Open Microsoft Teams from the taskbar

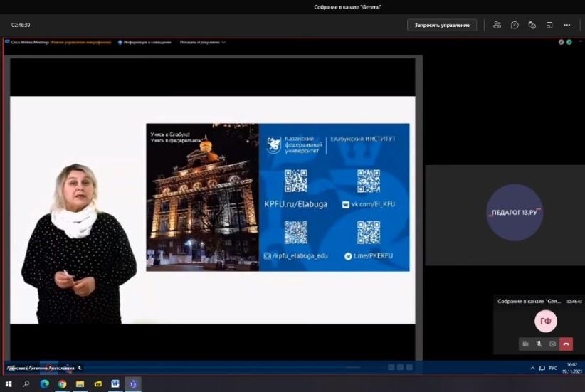(x=132, y=384)
